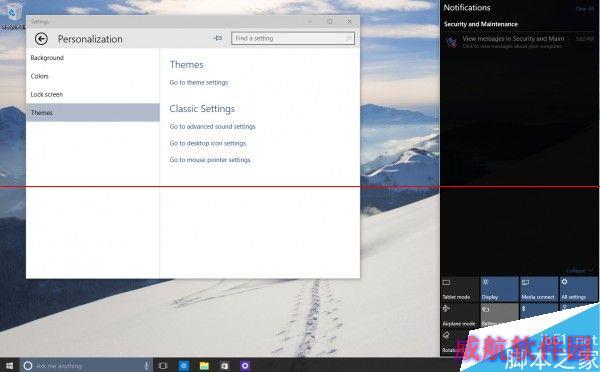Launch File Explorer from the taskbar

[204, 366]
